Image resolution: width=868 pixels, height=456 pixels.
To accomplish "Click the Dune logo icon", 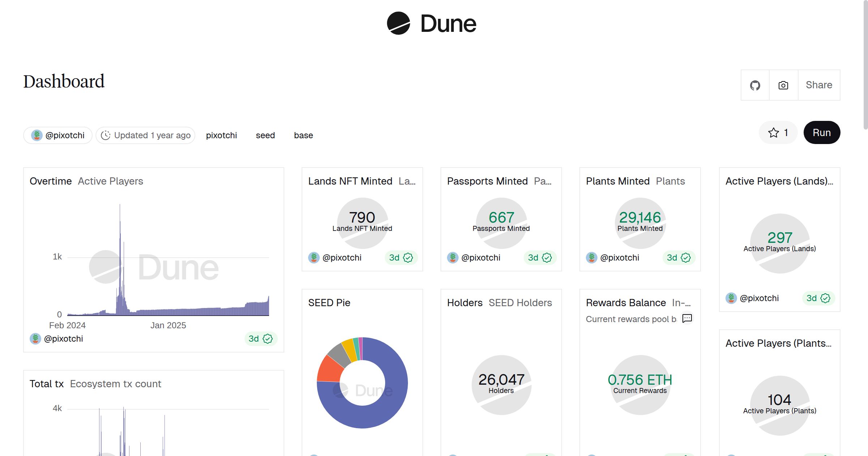I will (398, 24).
